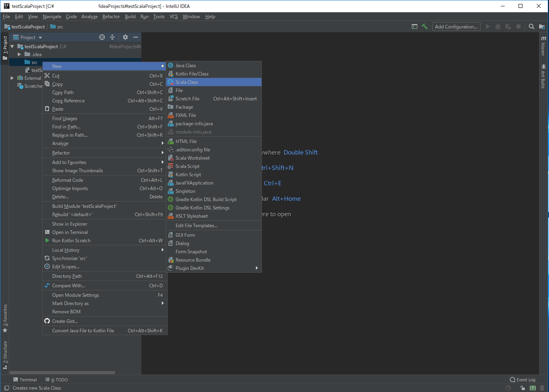Click Compare With... in the context menu
Image resolution: width=549 pixels, height=392 pixels.
coord(105,286)
